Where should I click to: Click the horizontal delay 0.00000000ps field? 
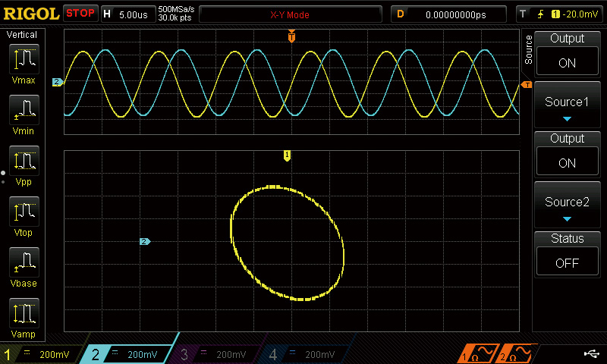pos(456,14)
